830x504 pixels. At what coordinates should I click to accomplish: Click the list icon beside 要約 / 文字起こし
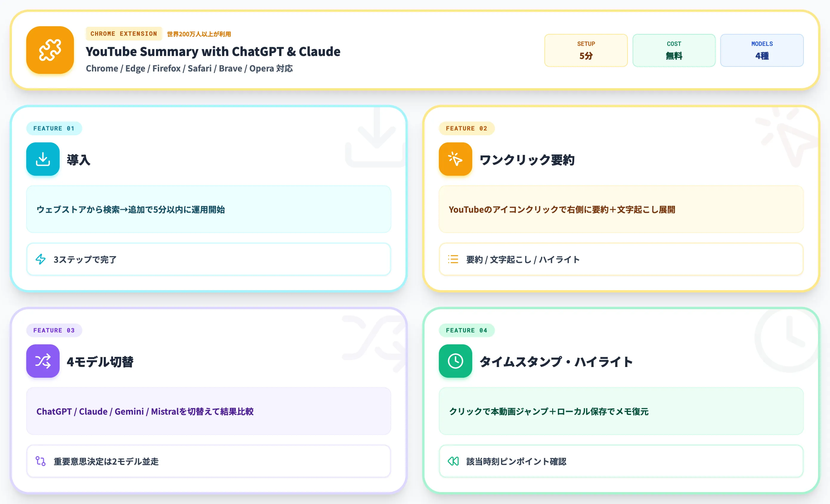click(x=453, y=259)
